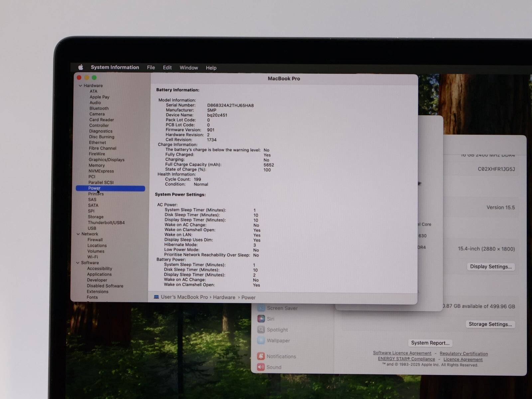Select SATA in the sidebar
The height and width of the screenshot is (399, 532).
(93, 205)
